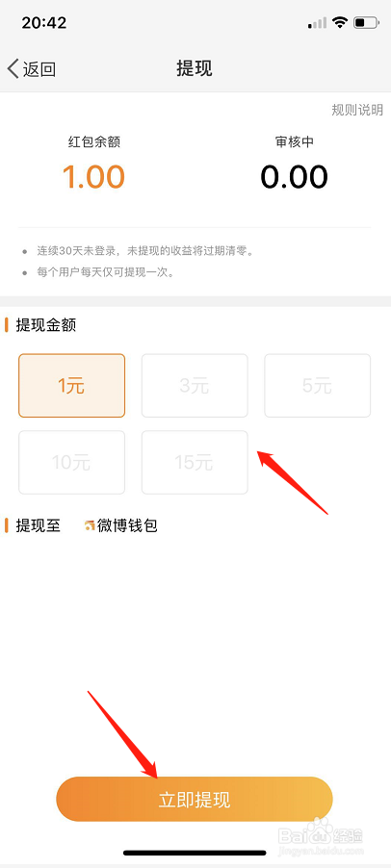391x868 pixels.
Task: Tap the home indicator bar
Action: pos(195,853)
